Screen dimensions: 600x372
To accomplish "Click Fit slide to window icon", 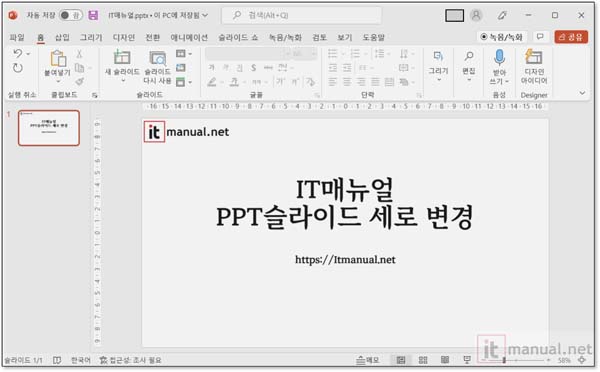I will [x=582, y=360].
